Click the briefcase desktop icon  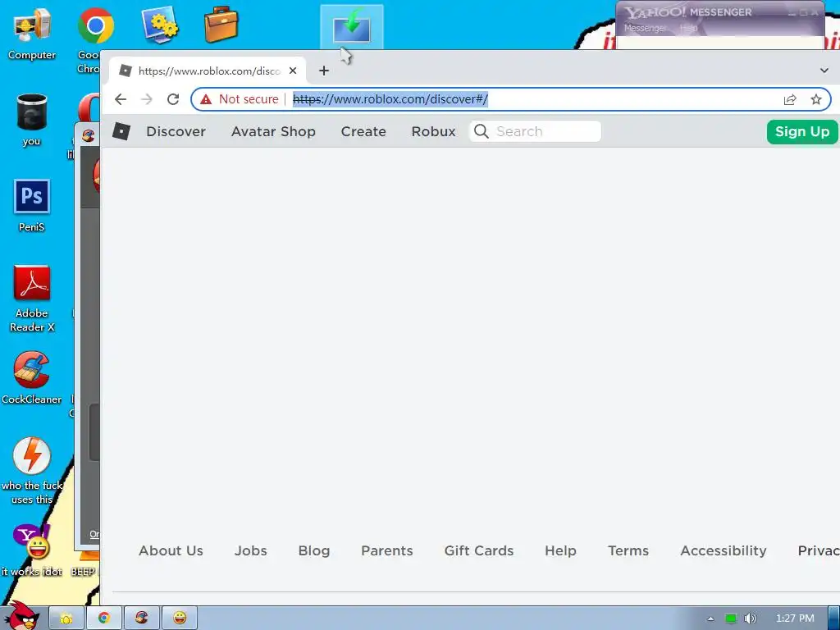point(221,24)
